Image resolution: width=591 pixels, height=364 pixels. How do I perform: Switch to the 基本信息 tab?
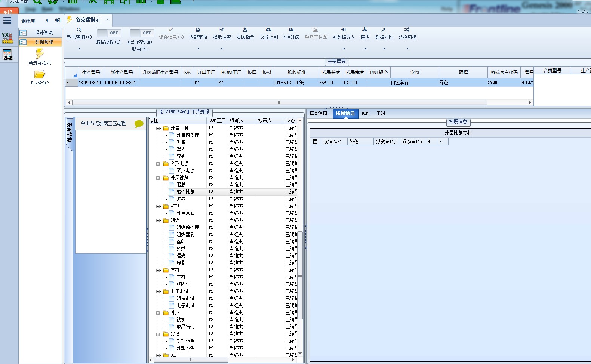click(318, 114)
